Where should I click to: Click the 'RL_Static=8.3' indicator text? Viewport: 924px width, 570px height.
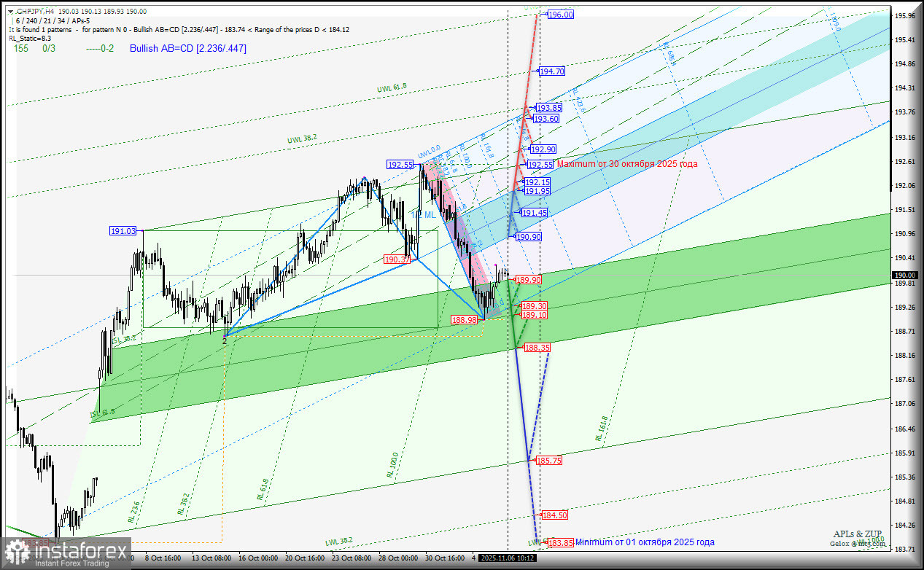(30, 38)
